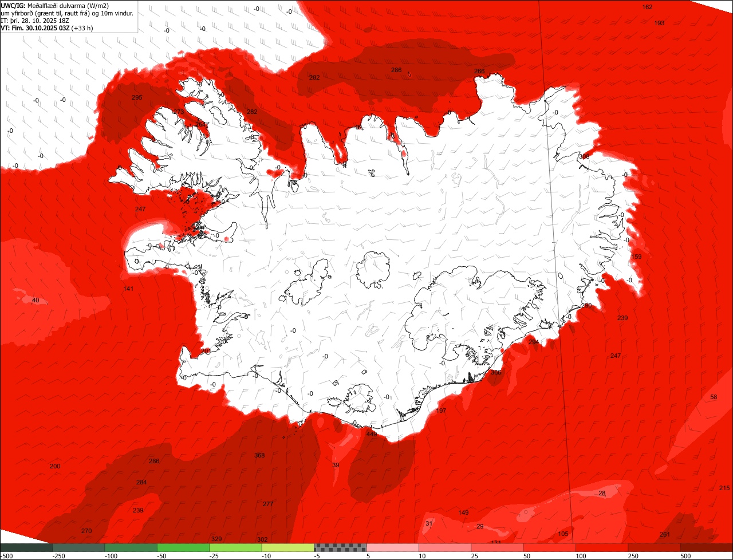Click the valid time line 'VT: Fim. 30.10.2025 03Z'
Image resolution: width=733 pixels, height=560 pixels.
pyautogui.click(x=36, y=27)
